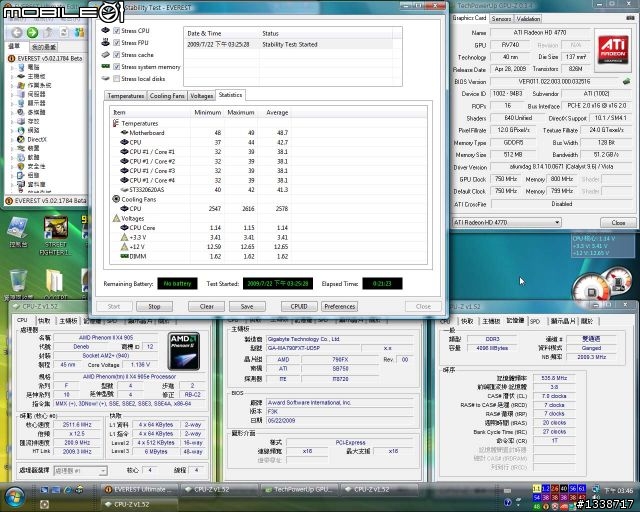
Task: Toggle the Stress system memory checkbox
Action: click(116, 67)
